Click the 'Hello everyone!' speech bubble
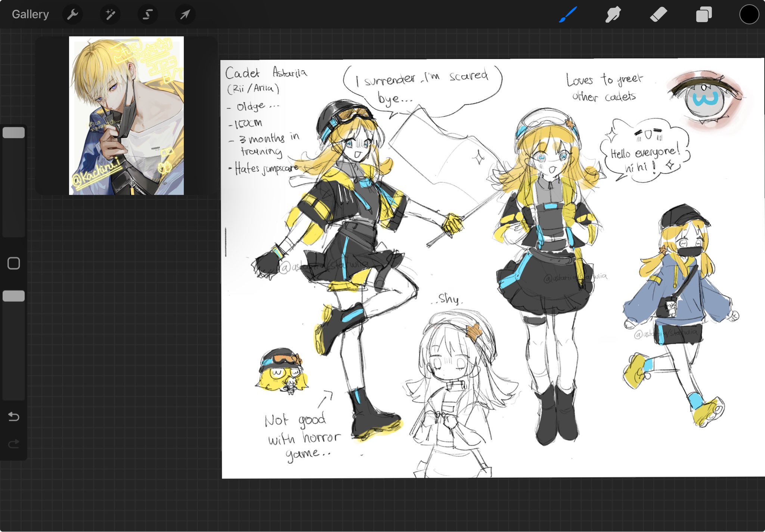The width and height of the screenshot is (765, 532). (x=644, y=153)
